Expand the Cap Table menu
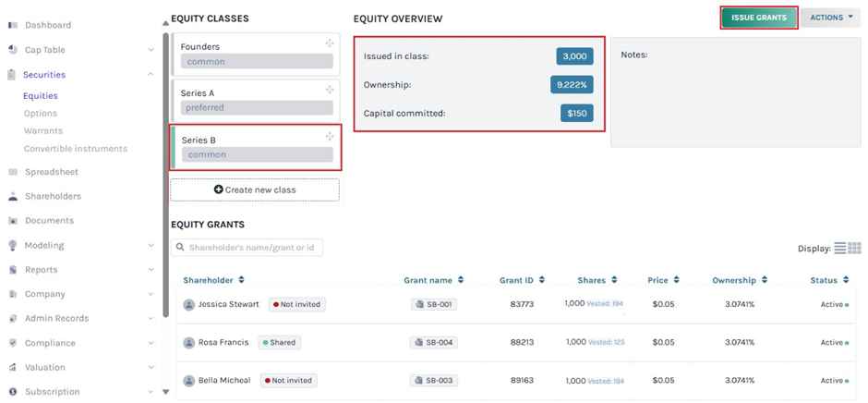The width and height of the screenshot is (868, 403). pos(151,50)
